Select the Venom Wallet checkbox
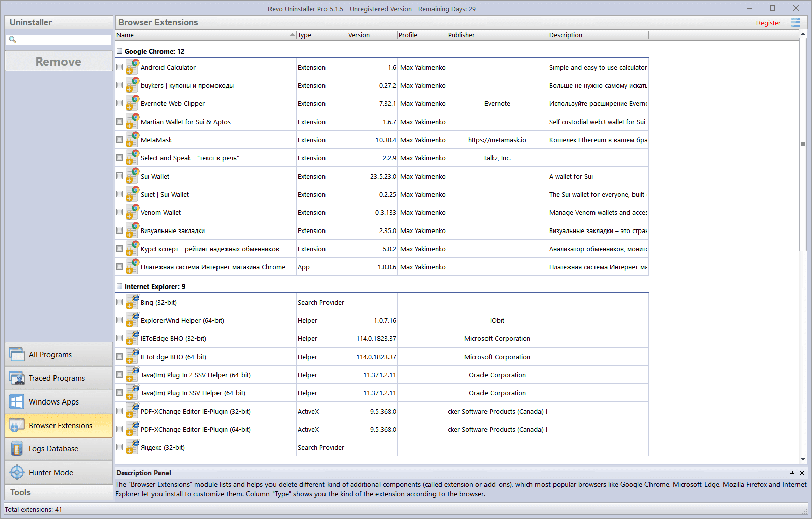812x519 pixels. (120, 212)
